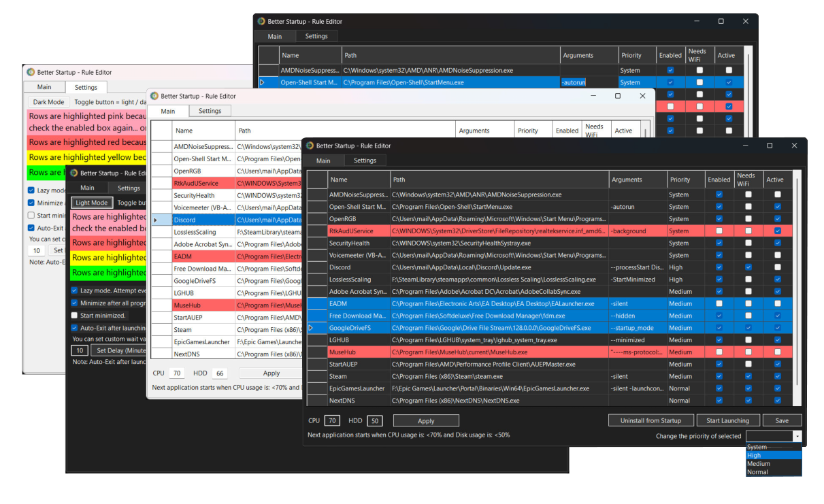Click the -StartMinimized argument cell
This screenshot has height=504, width=824.
[638, 280]
